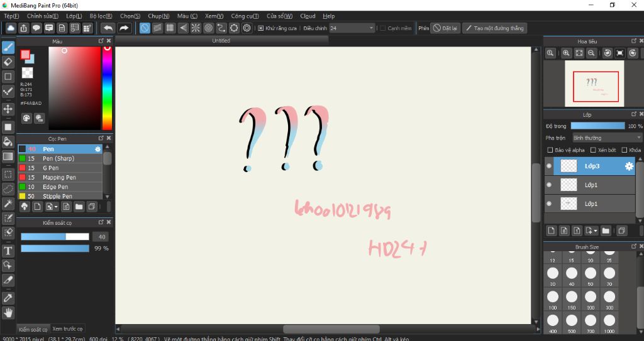
Task: Open the Tệp menu
Action: 11,16
